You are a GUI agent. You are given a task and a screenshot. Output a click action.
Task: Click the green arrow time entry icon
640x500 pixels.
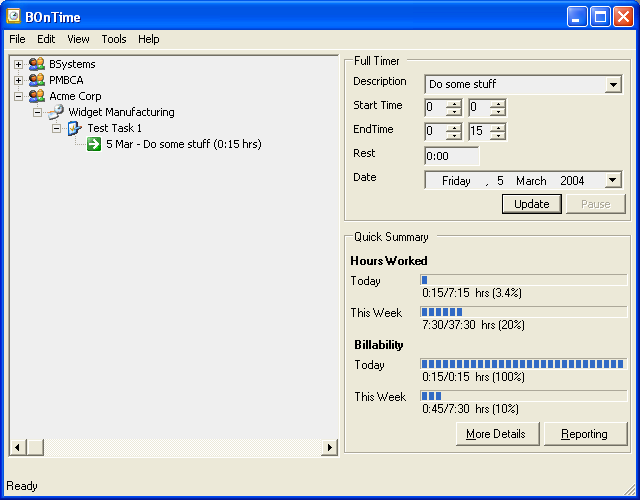click(x=94, y=144)
